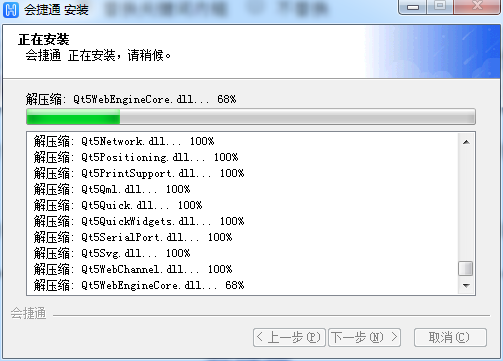Click the 取消(C) cancel button
Viewport: 503px width, 361px height.
[x=450, y=338]
